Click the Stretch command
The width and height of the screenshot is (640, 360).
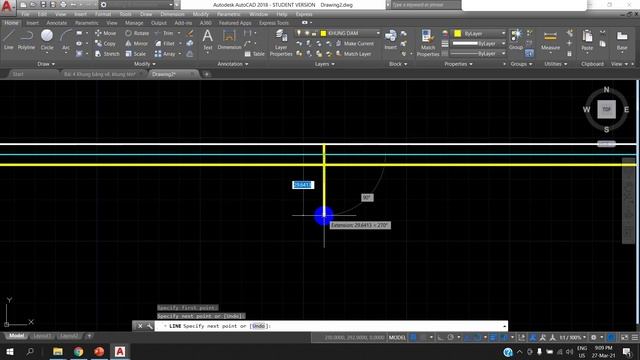[x=107, y=53]
